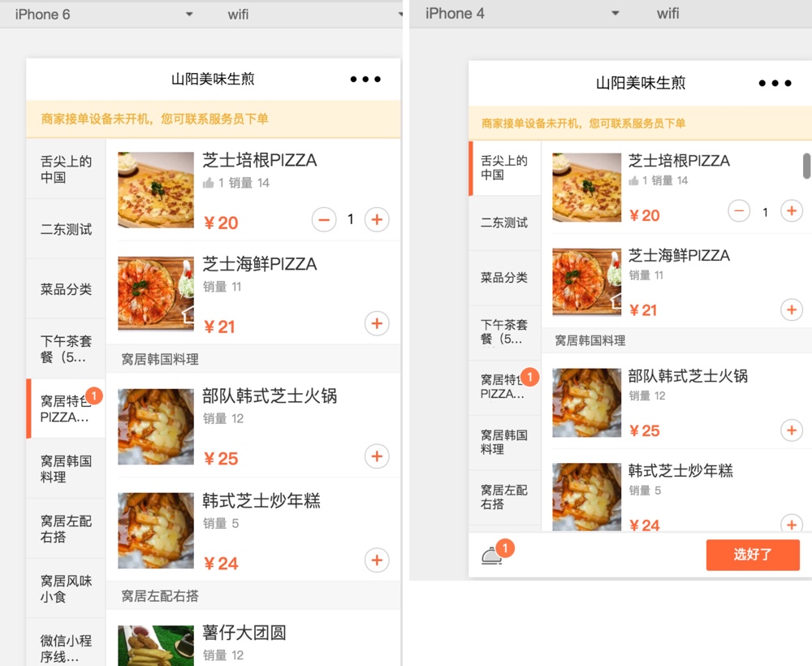The height and width of the screenshot is (666, 812).
Task: Click 韩式芝士炒年糕 photo in iPhone 6 view
Action: [156, 530]
